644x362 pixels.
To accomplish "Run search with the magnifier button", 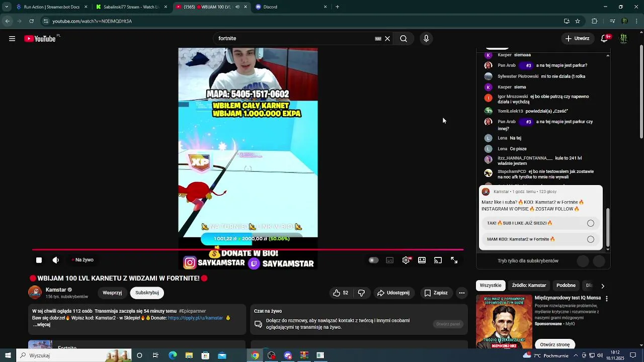I will [404, 39].
